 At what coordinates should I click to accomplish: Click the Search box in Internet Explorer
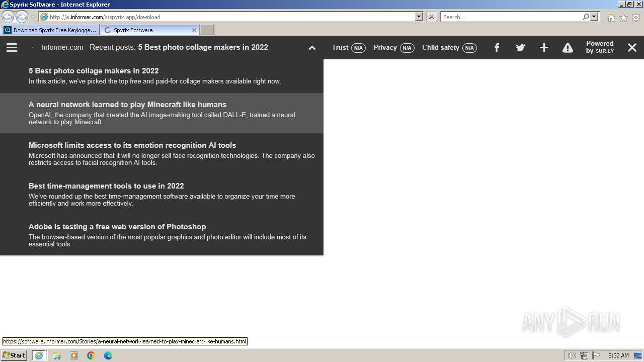[511, 17]
